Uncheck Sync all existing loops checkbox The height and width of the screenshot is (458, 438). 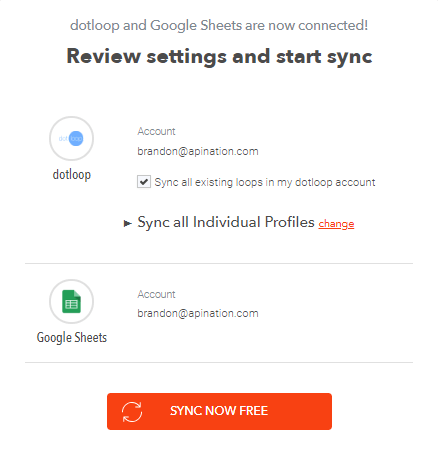coord(144,182)
